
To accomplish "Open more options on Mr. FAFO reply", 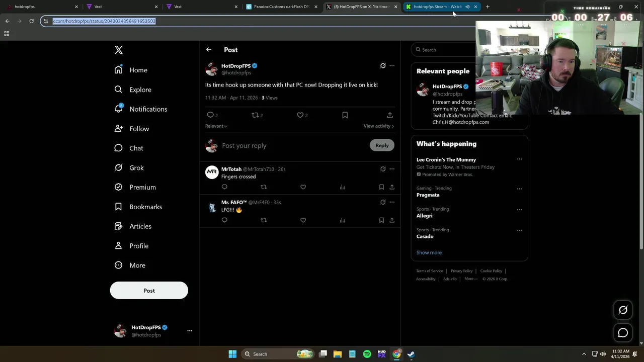I will [x=392, y=202].
